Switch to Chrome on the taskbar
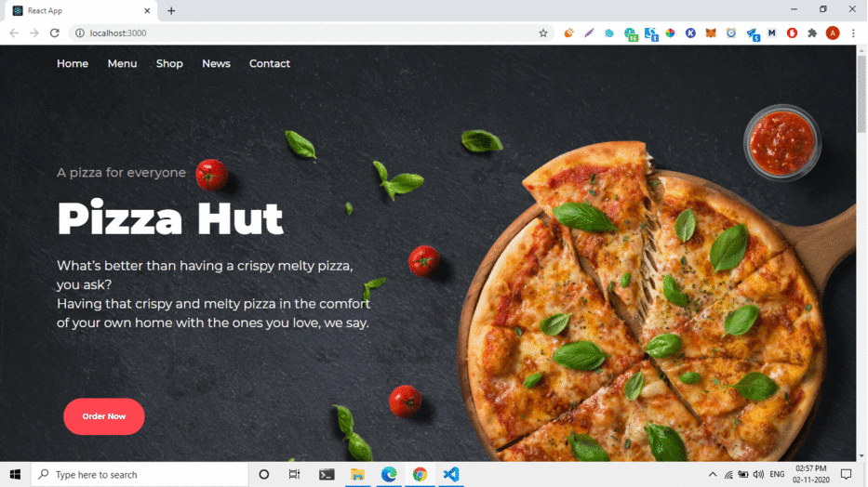 pyautogui.click(x=420, y=474)
